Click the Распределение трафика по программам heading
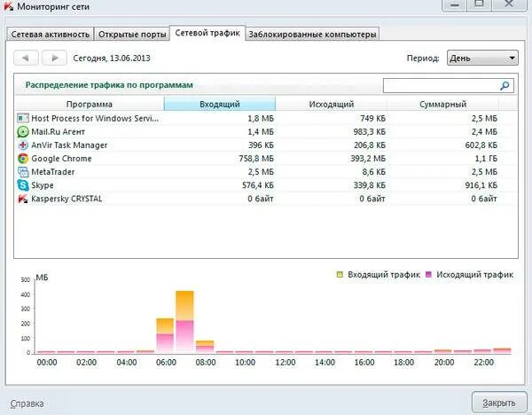The width and height of the screenshot is (532, 415). coord(109,85)
